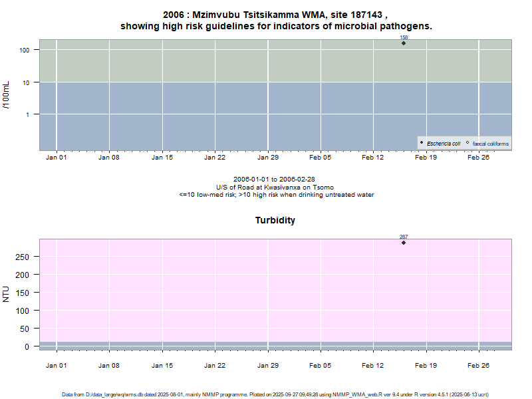Click the Eschericia coli legend marker
Viewport: 532px width, 399px height.
click(422, 143)
